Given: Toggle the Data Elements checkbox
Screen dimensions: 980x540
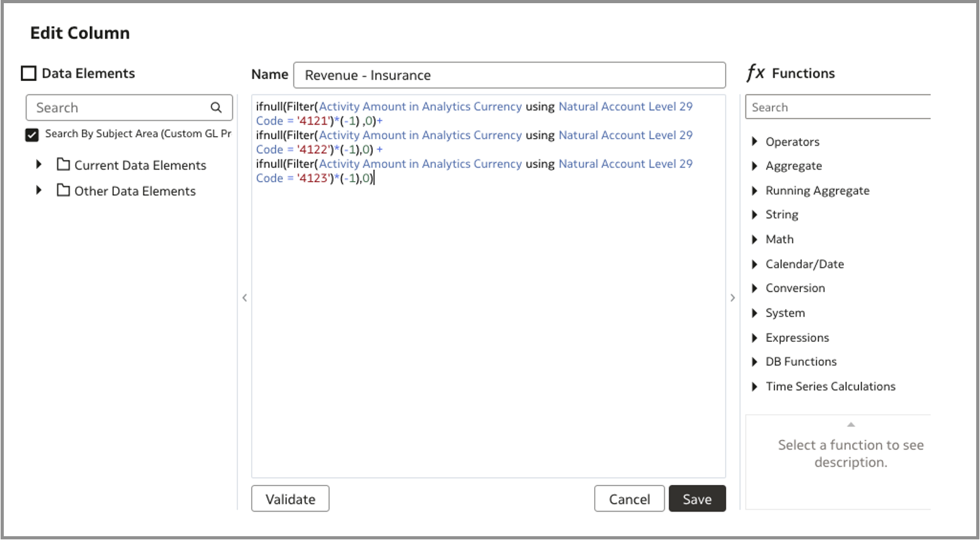Looking at the screenshot, I should (x=29, y=73).
